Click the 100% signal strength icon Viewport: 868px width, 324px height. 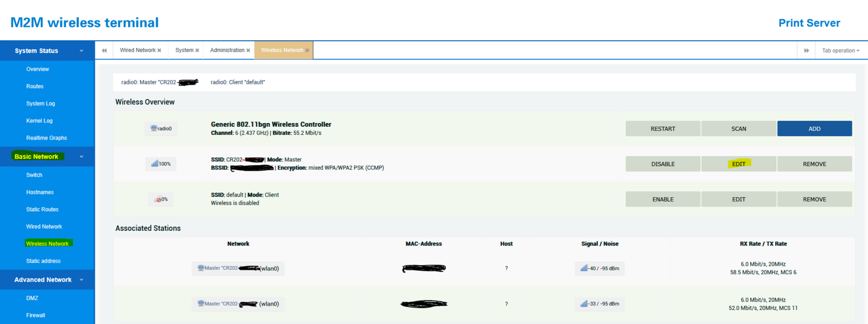tap(161, 164)
